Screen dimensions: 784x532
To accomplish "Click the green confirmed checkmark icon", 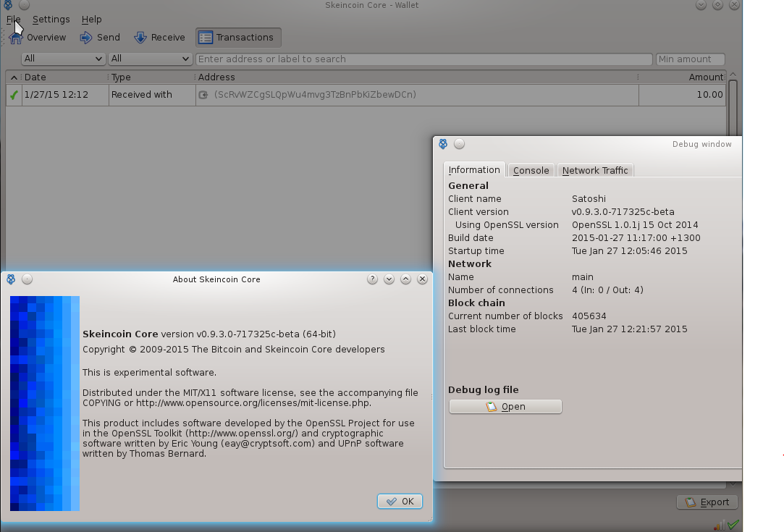I will click(x=14, y=95).
